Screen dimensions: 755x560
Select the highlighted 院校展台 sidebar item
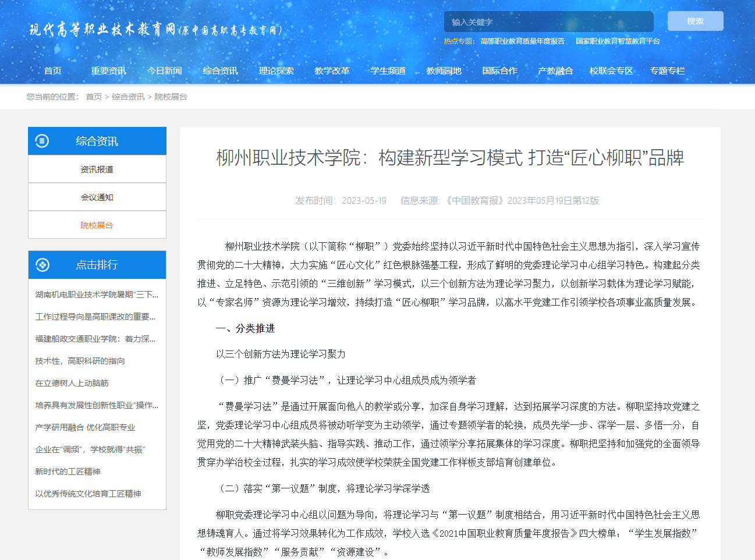pyautogui.click(x=97, y=225)
